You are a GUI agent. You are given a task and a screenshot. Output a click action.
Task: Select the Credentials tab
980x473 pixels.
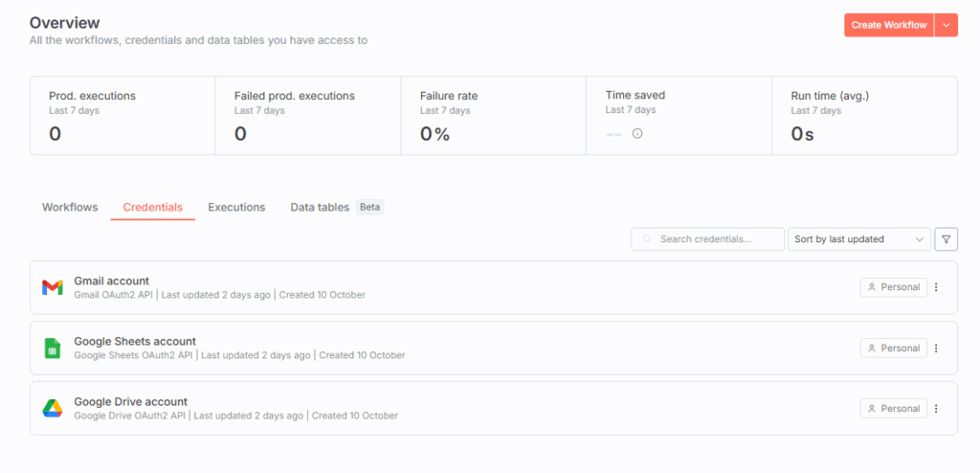(152, 207)
